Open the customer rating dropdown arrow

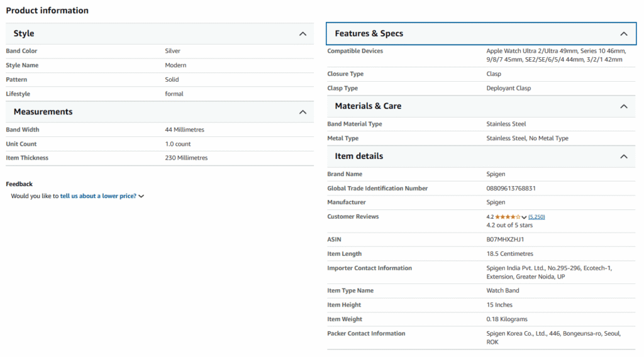click(x=524, y=217)
